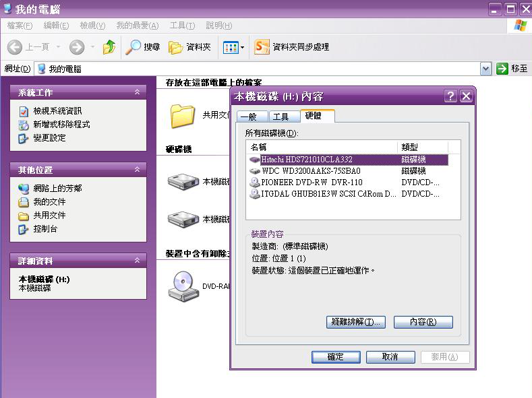The width and height of the screenshot is (532, 398).
Task: Go up one folder level icon
Action: [109, 46]
